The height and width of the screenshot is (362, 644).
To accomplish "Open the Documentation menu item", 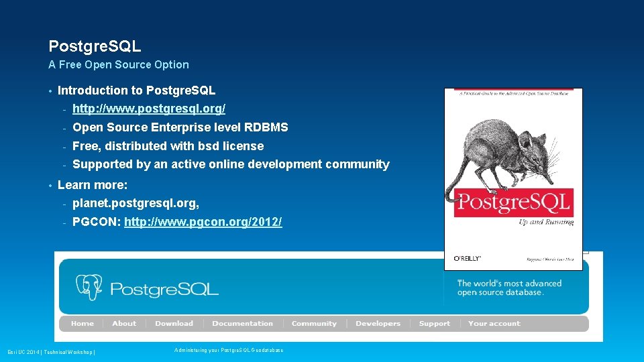I will point(242,323).
